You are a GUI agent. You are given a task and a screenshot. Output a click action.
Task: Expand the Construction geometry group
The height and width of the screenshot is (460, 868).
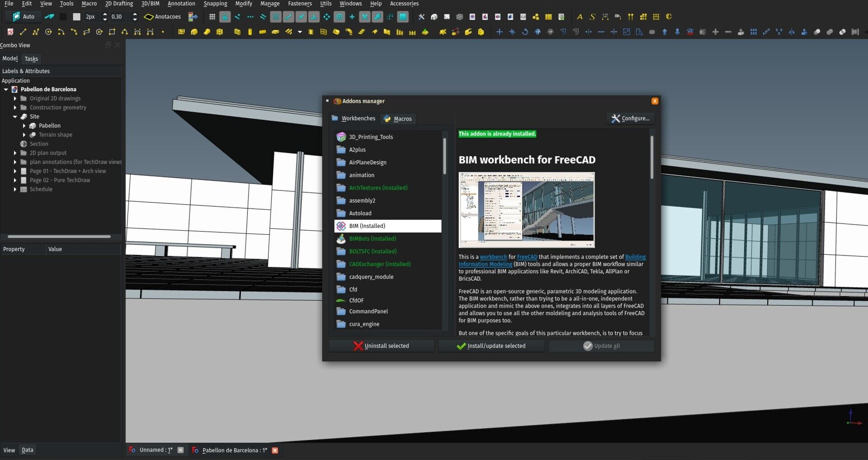[15, 108]
